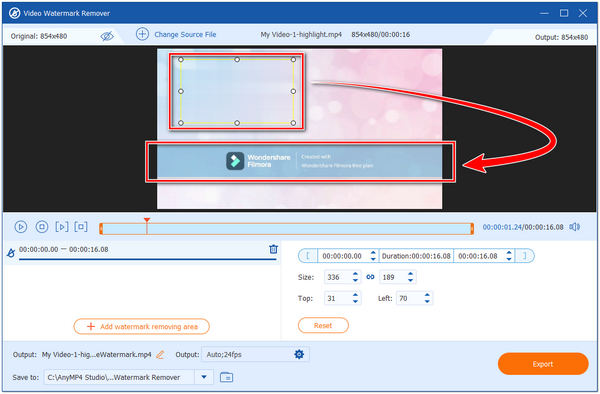Click the bottom-left handle of selection box
The width and height of the screenshot is (600, 394).
tap(181, 123)
